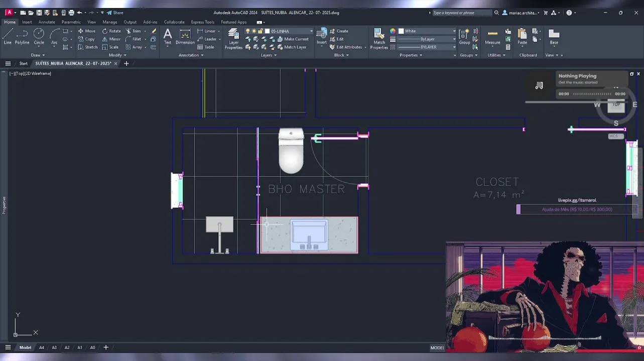Open Layer Properties manager

[x=233, y=39]
